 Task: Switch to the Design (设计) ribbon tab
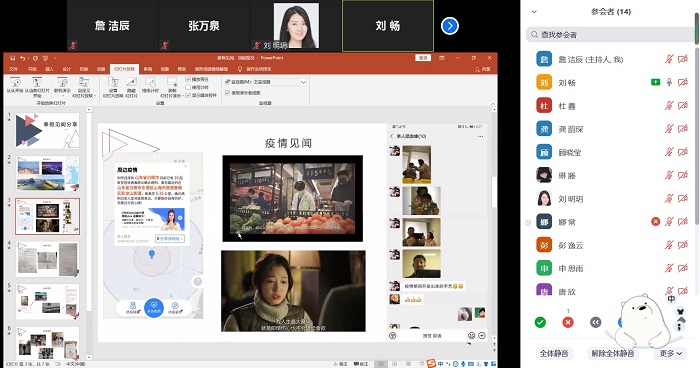67,69
